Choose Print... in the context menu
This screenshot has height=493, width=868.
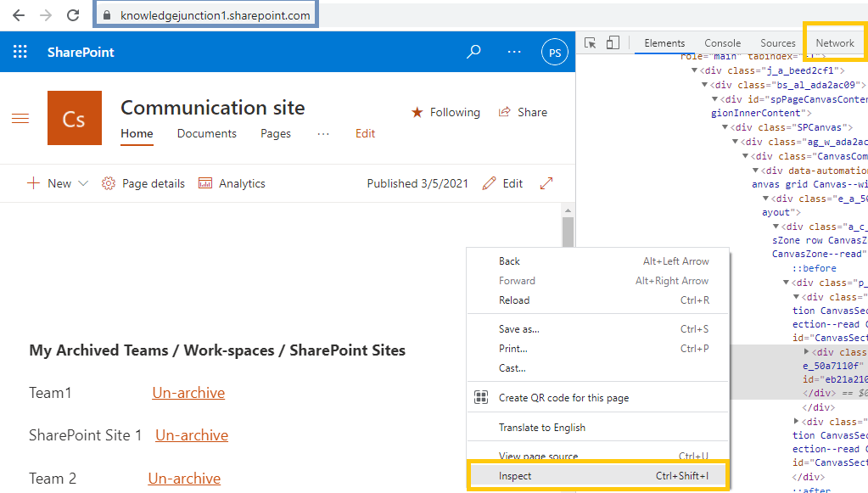[598, 349]
